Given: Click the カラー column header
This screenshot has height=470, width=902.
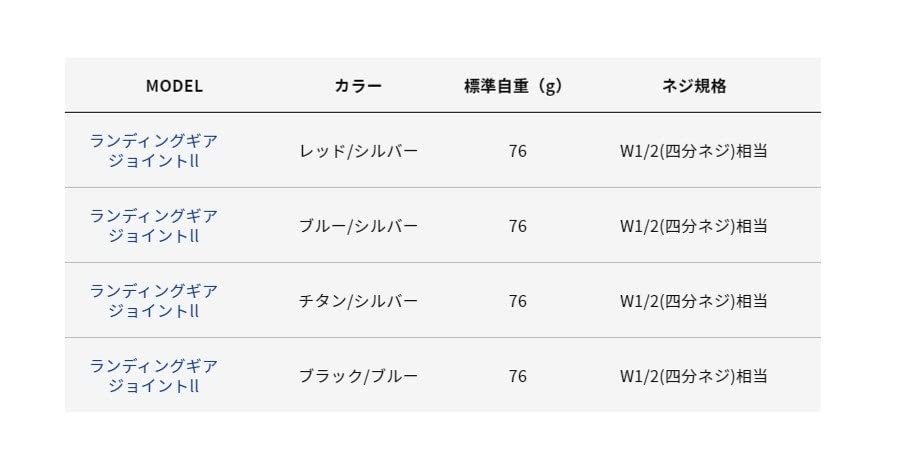Looking at the screenshot, I should click(x=358, y=86).
